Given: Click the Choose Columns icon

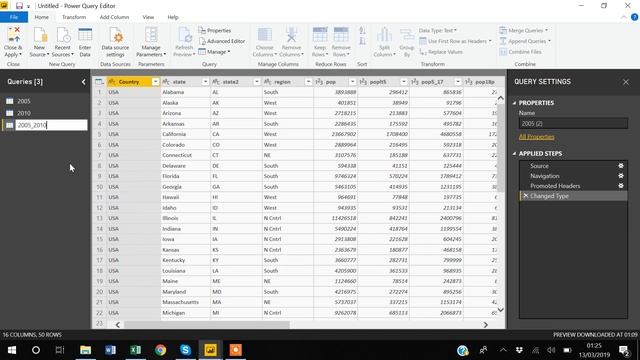Looking at the screenshot, I should 264,35.
